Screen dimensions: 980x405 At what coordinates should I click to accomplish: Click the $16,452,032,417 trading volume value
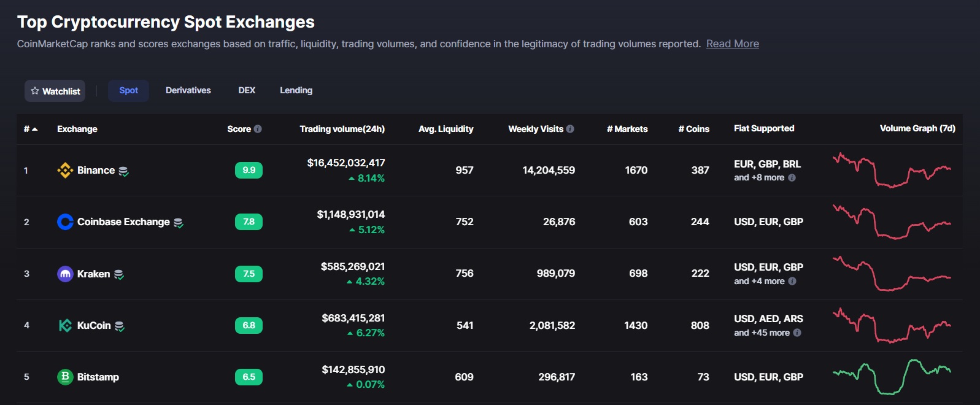(346, 163)
